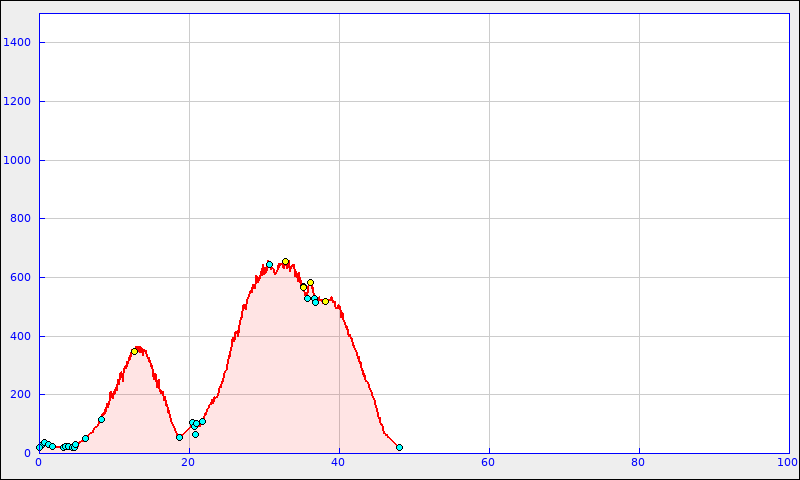The image size is (800, 480).
Task: Select yellow marker at highest summit
Action: (x=285, y=262)
